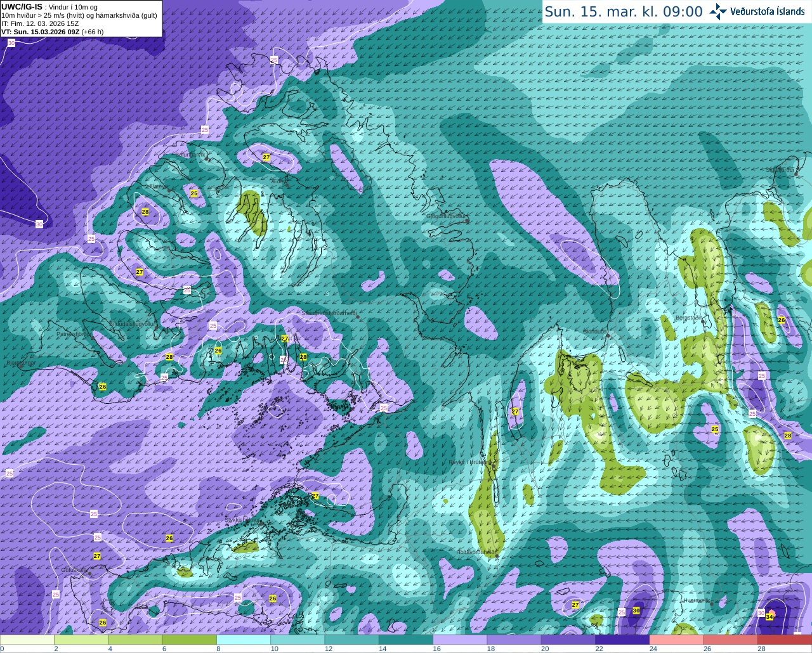This screenshot has height=653, width=812.
Task: Click the yellow 30 gust marker
Action: click(x=636, y=611)
